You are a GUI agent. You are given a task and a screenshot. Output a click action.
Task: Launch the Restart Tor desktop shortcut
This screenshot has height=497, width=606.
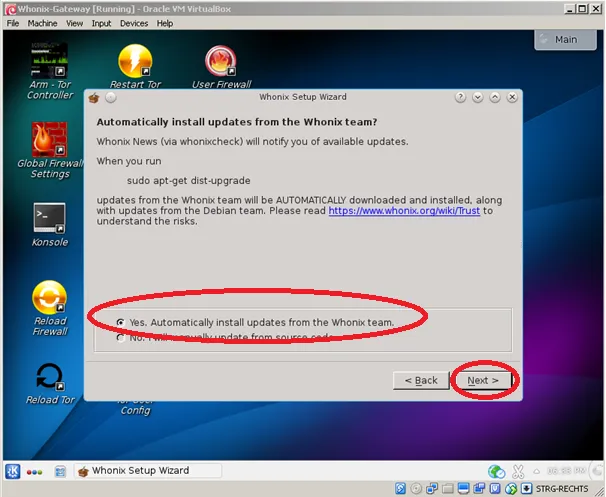135,61
